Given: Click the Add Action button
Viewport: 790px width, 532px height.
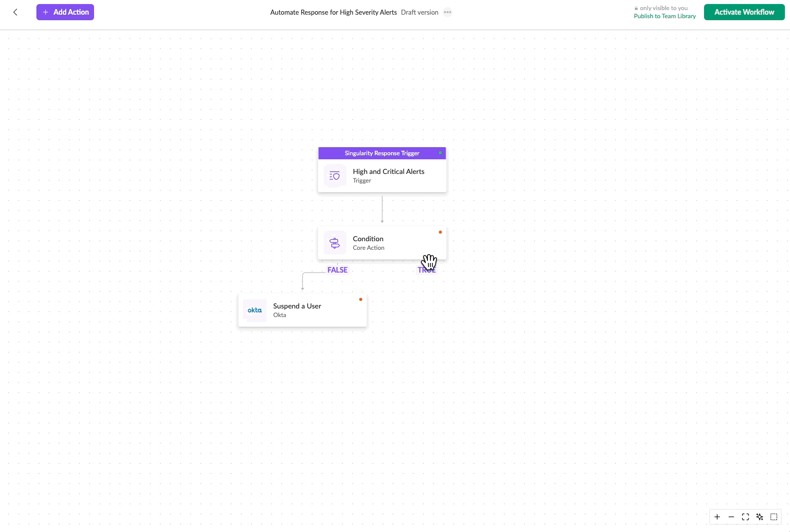Looking at the screenshot, I should point(65,12).
